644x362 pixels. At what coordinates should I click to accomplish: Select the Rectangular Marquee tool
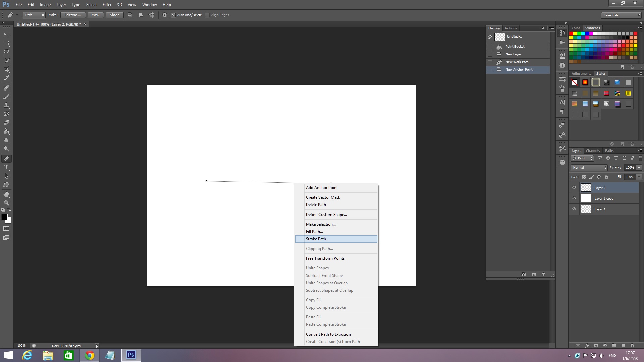point(6,43)
